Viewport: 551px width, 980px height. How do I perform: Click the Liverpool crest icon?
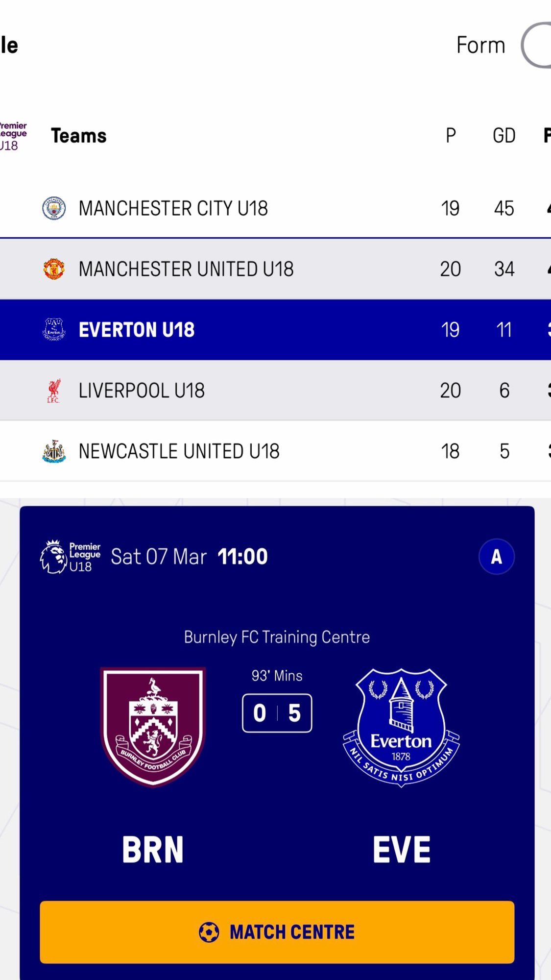(x=54, y=391)
